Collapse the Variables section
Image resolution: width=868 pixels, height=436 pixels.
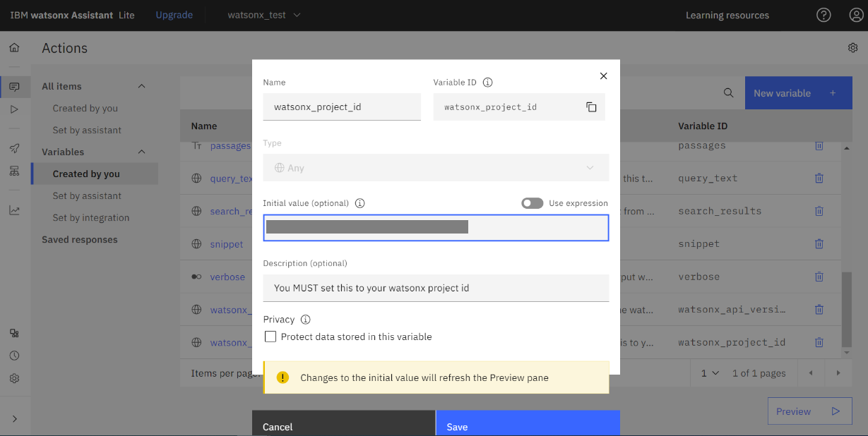click(x=141, y=152)
